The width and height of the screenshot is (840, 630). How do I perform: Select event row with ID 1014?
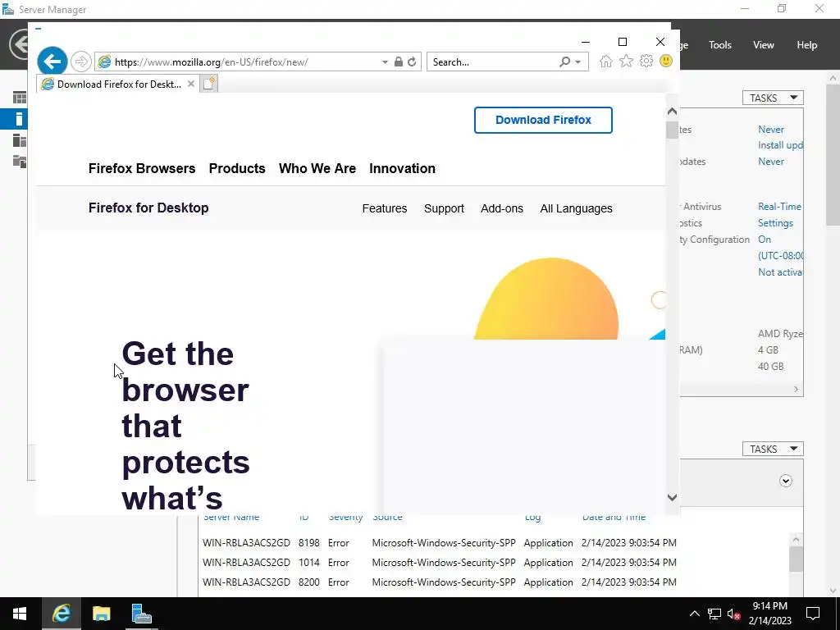tap(440, 563)
